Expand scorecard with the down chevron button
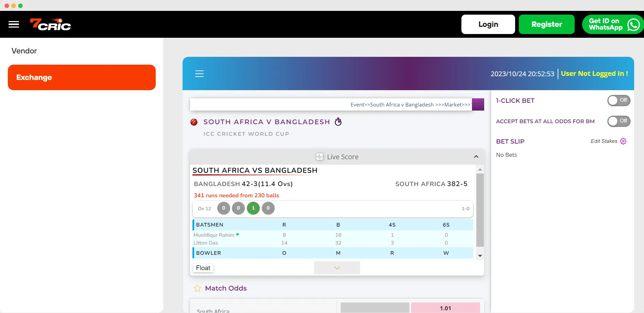 (337, 268)
